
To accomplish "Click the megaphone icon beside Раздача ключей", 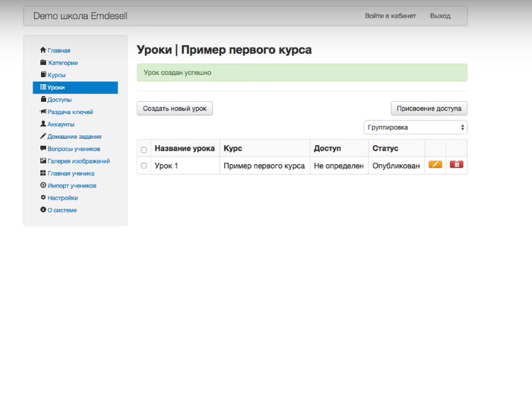I will 43,111.
